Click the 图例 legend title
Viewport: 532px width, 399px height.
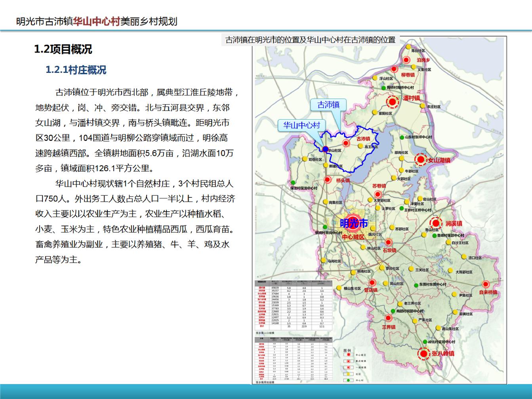click(x=347, y=350)
